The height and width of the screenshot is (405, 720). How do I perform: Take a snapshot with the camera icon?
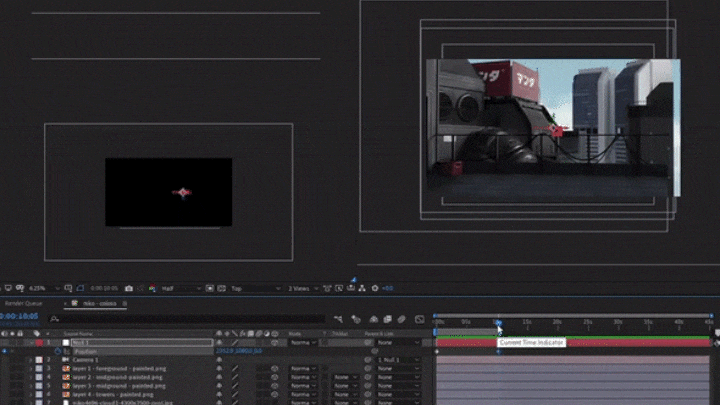[129, 288]
